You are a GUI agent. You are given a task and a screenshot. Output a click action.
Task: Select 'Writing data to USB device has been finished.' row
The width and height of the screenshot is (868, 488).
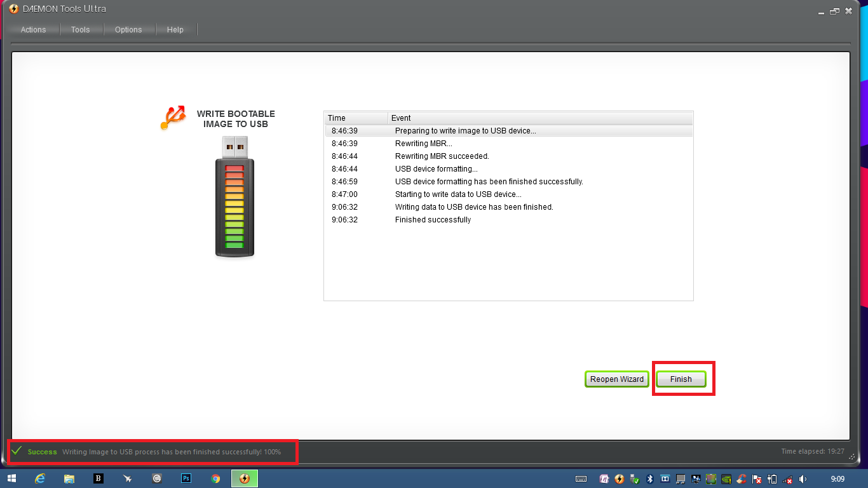509,207
